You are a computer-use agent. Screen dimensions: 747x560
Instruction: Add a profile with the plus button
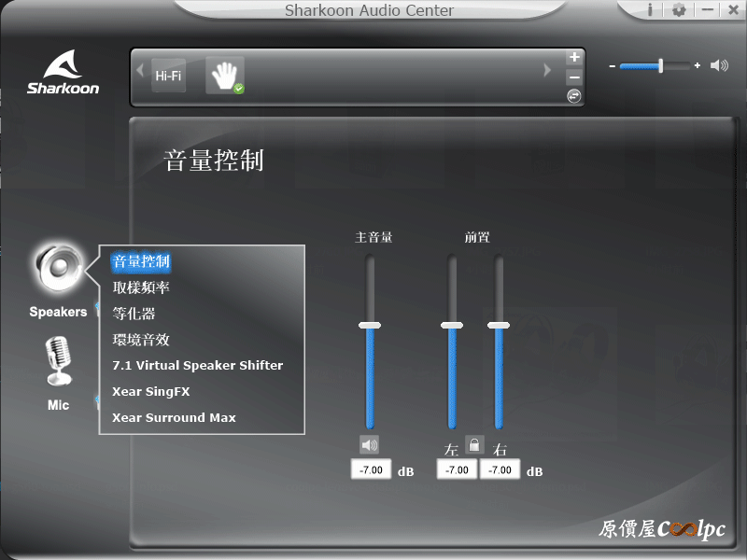574,57
